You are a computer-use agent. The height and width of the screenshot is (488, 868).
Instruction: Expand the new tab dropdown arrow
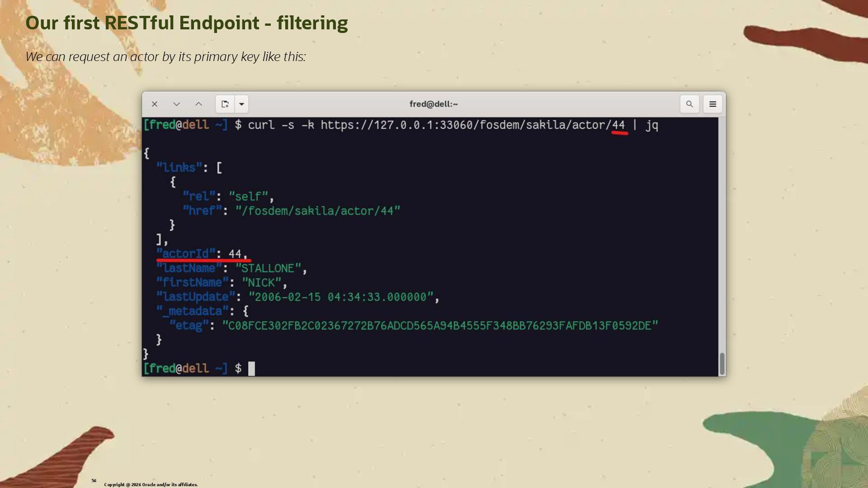click(x=242, y=104)
